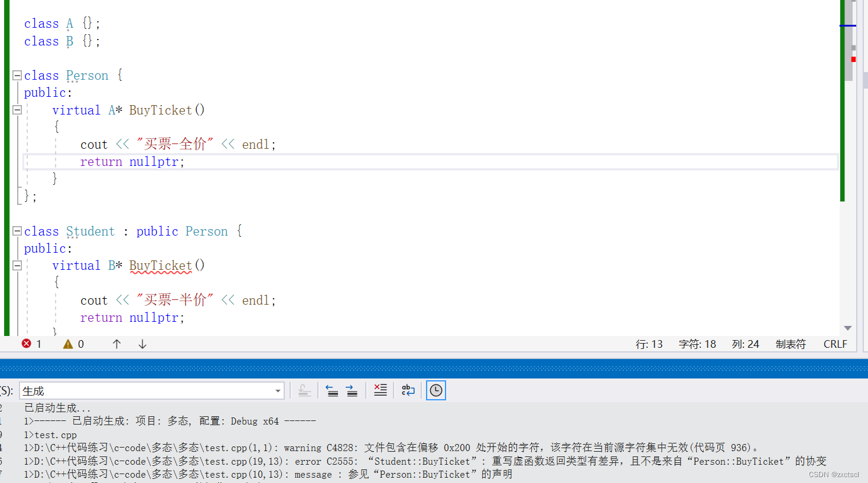Click the warning C4828 output line
The width and height of the screenshot is (868, 483).
pos(391,448)
